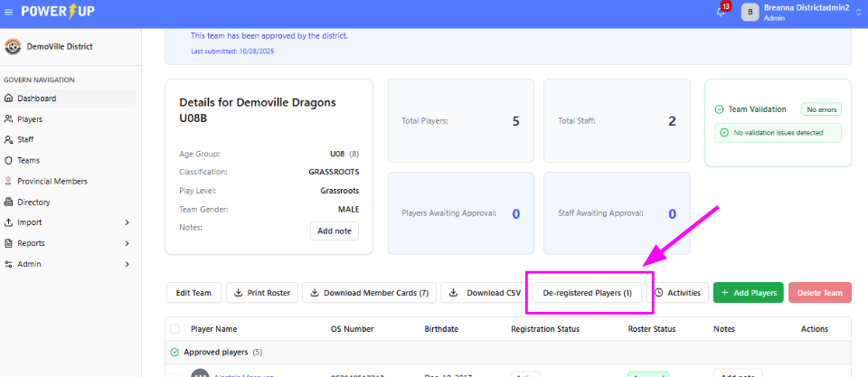Click Print Roster button
The width and height of the screenshot is (868, 377).
[x=262, y=293]
